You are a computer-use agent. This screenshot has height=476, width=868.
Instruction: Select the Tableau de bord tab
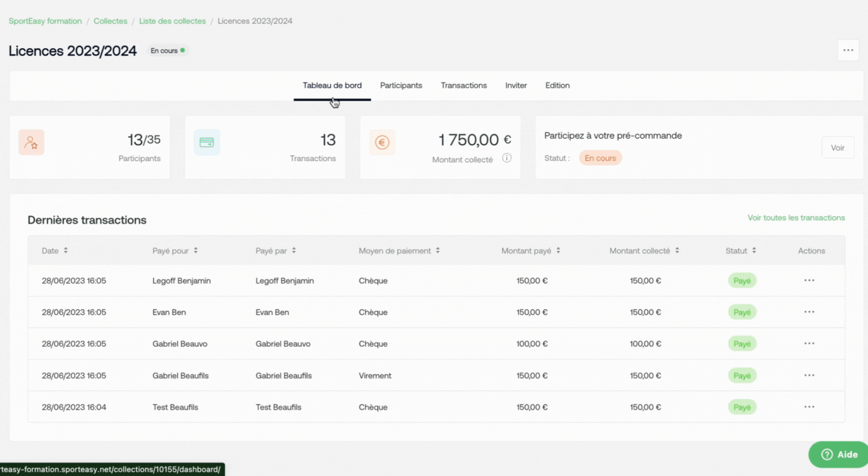332,85
